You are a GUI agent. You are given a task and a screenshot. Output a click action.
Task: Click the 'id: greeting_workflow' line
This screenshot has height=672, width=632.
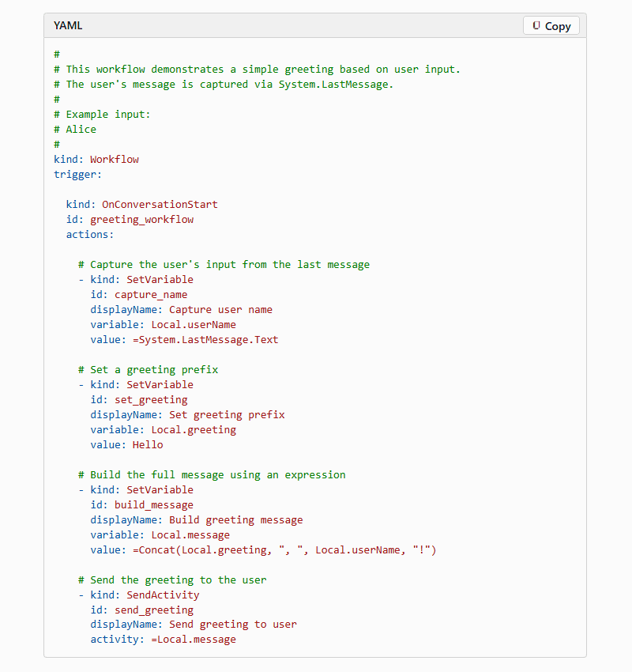click(130, 220)
